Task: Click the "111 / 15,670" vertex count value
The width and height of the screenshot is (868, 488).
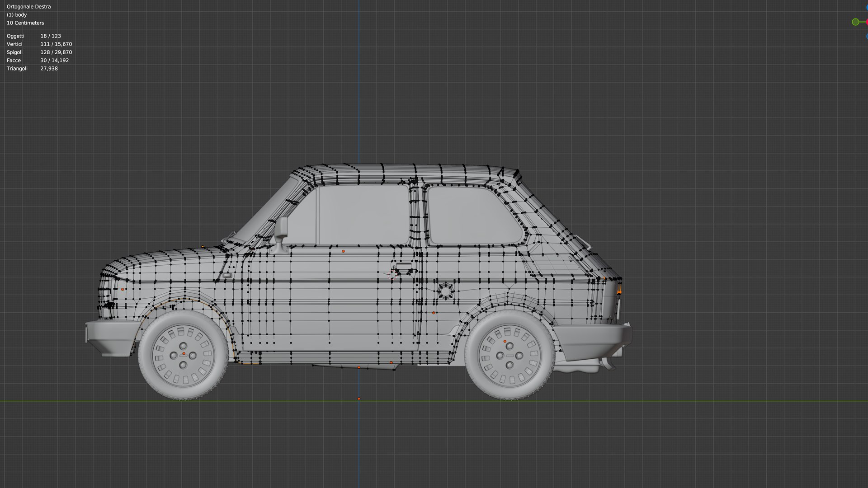Action: coord(56,44)
